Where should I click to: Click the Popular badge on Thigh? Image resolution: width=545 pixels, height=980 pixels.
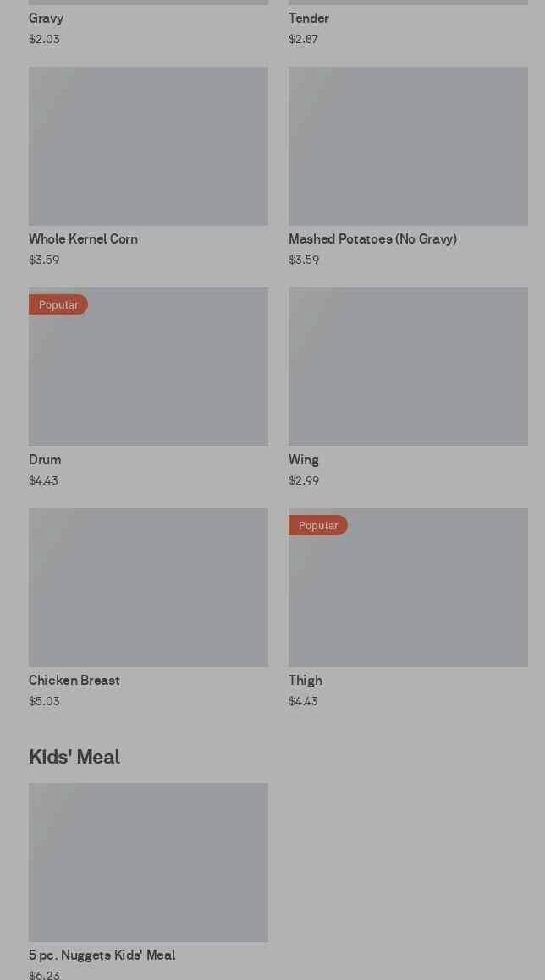pyautogui.click(x=318, y=525)
